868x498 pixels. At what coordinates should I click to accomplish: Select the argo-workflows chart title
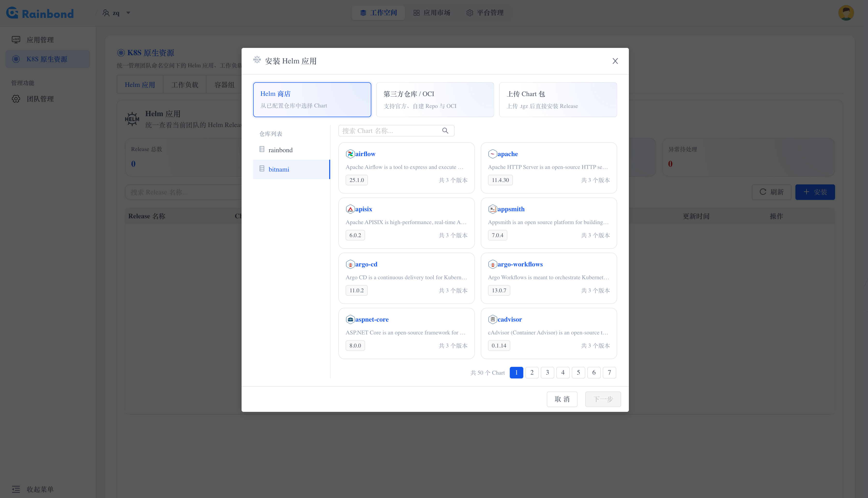[520, 264]
